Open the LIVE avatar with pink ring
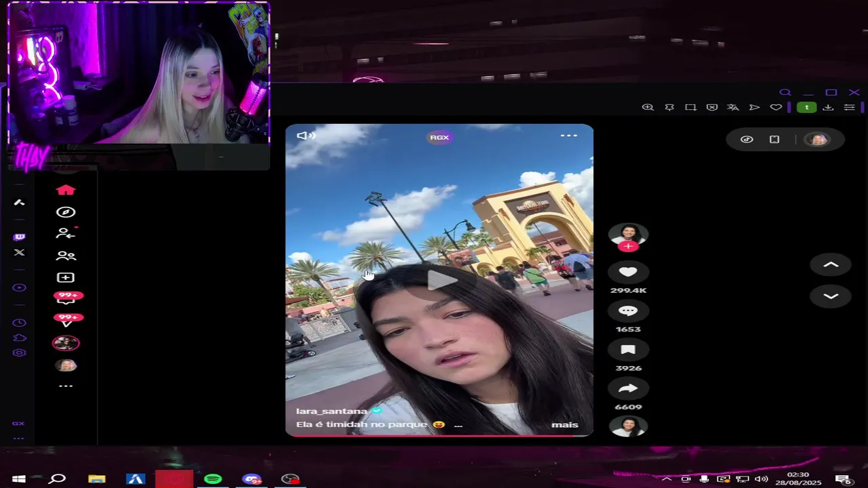Image resolution: width=868 pixels, height=488 pixels. pyautogui.click(x=66, y=343)
